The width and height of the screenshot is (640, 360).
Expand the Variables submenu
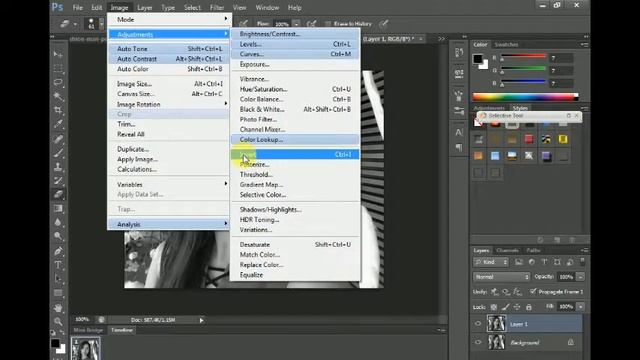169,184
